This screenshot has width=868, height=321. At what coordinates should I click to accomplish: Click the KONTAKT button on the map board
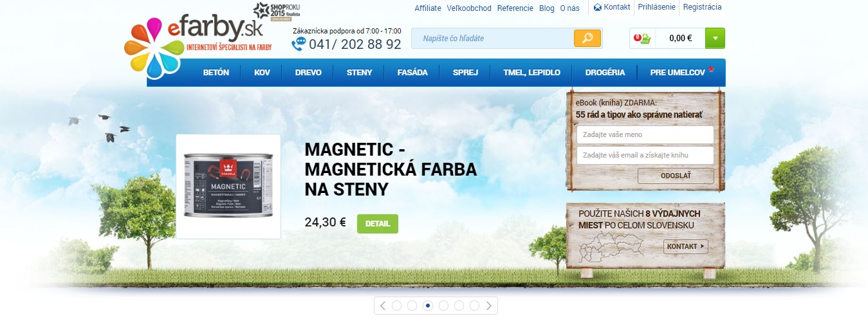pyautogui.click(x=686, y=246)
